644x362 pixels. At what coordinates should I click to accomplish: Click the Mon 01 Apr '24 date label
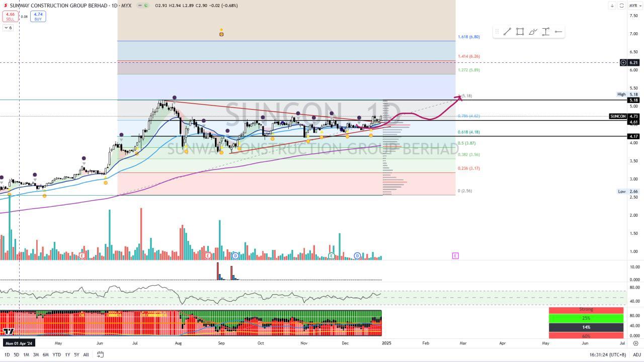19,343
